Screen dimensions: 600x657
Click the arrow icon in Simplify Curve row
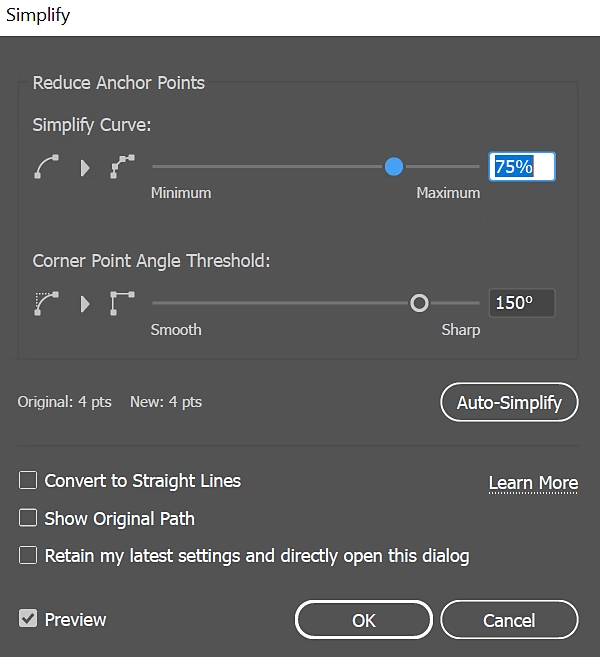pyautogui.click(x=85, y=167)
